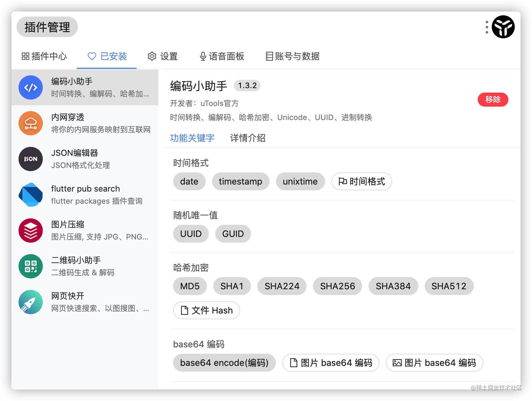Open the 账号与数据 tab
The image size is (532, 401).
point(293,57)
